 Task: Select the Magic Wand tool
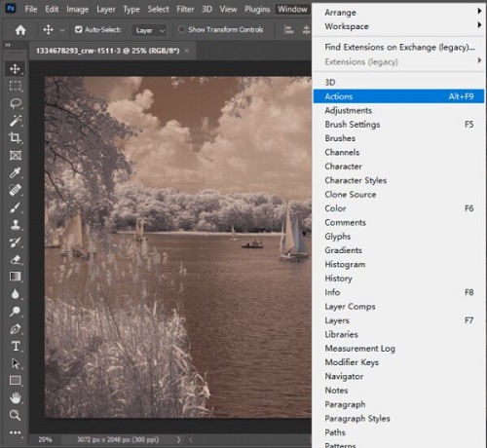pos(16,121)
